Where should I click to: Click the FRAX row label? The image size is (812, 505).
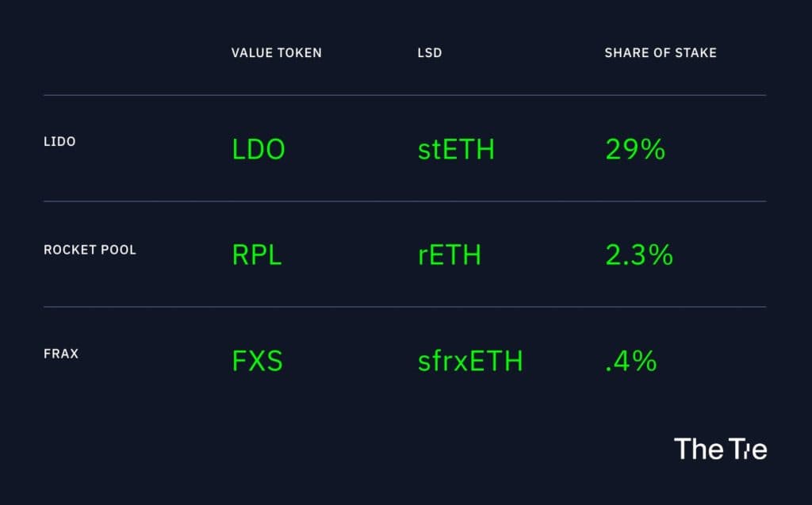coord(61,354)
